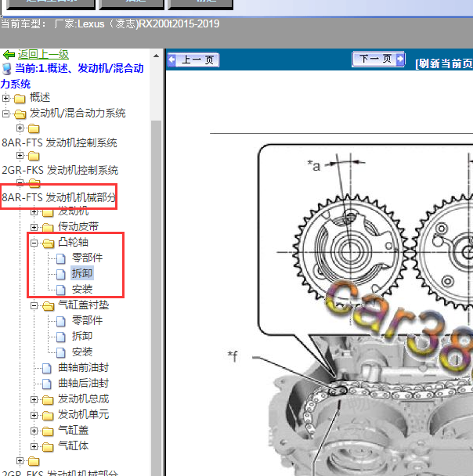Expand the 发动机总成 folder node
The width and height of the screenshot is (473, 476).
pyautogui.click(x=34, y=400)
